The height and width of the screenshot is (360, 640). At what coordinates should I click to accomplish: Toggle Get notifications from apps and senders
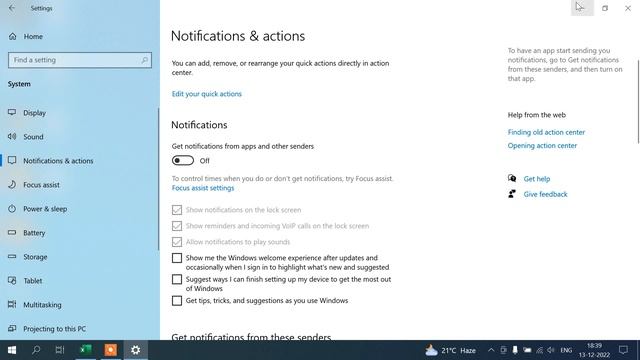click(x=182, y=160)
